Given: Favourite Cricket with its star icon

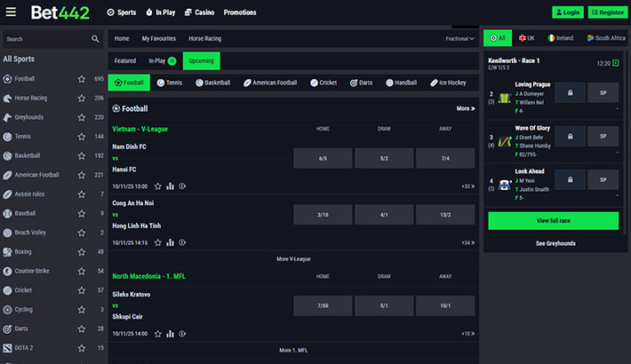Looking at the screenshot, I should pyautogui.click(x=82, y=290).
